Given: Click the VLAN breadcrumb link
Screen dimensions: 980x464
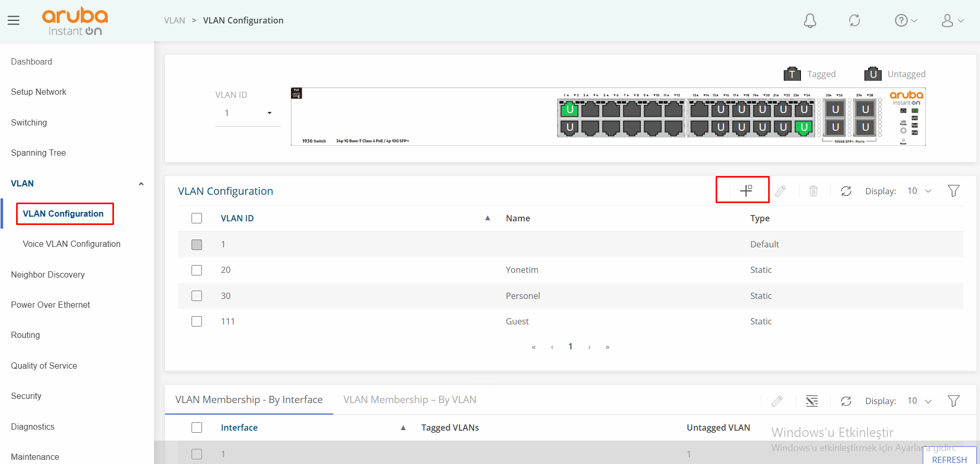Looking at the screenshot, I should [x=174, y=20].
